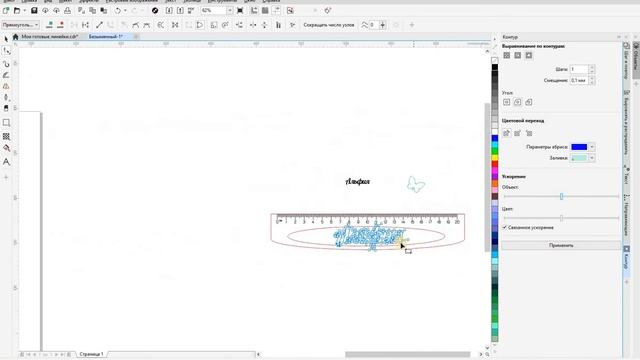Choose the 'Outside contour' icon
Viewport: 640px width, 360px height.
tap(529, 55)
